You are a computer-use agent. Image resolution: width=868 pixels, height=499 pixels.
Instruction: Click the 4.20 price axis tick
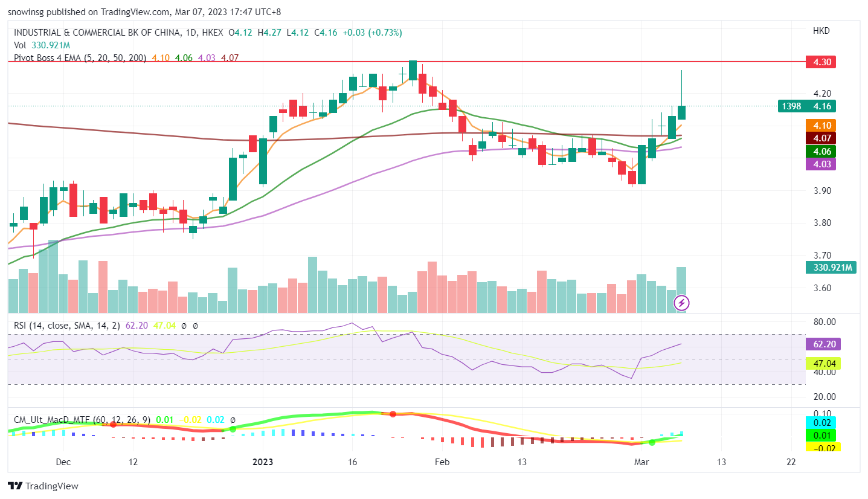click(823, 94)
